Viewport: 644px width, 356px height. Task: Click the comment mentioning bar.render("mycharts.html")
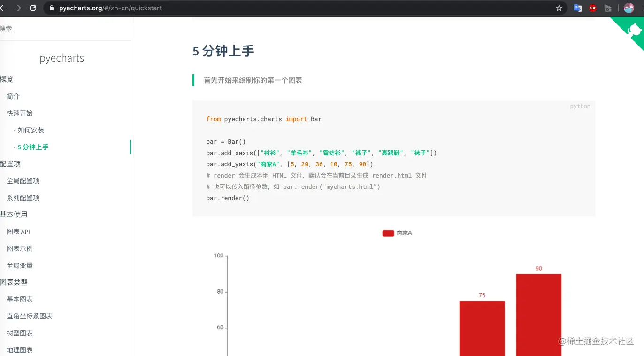click(293, 187)
